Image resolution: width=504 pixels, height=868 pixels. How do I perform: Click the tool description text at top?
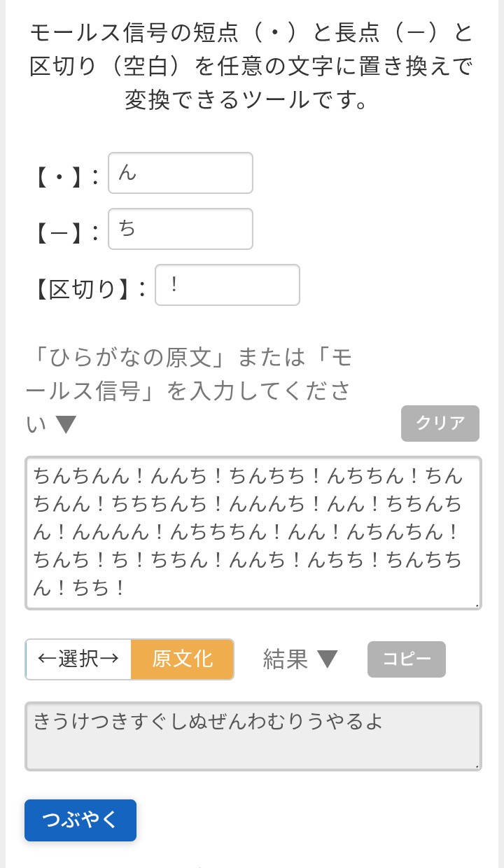[252, 65]
